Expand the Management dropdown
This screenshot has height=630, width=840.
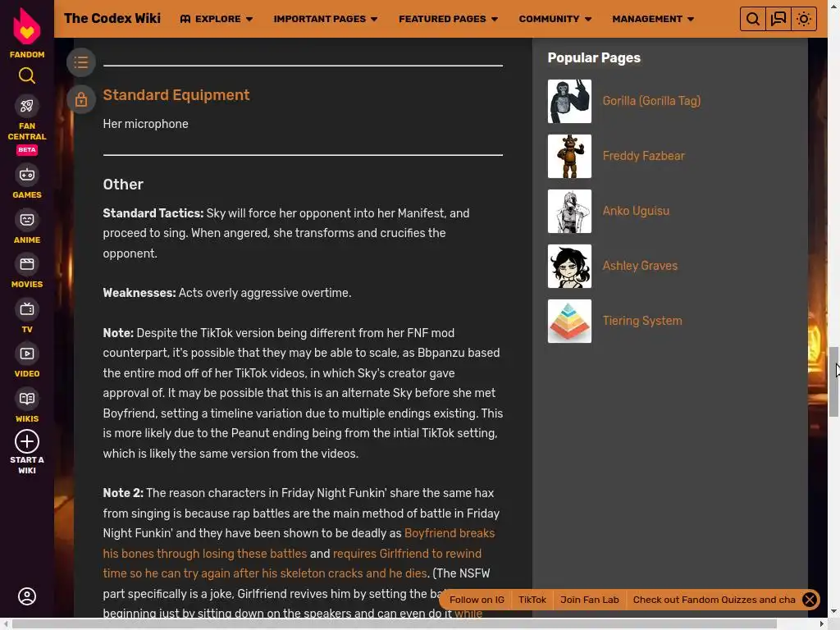click(x=653, y=20)
